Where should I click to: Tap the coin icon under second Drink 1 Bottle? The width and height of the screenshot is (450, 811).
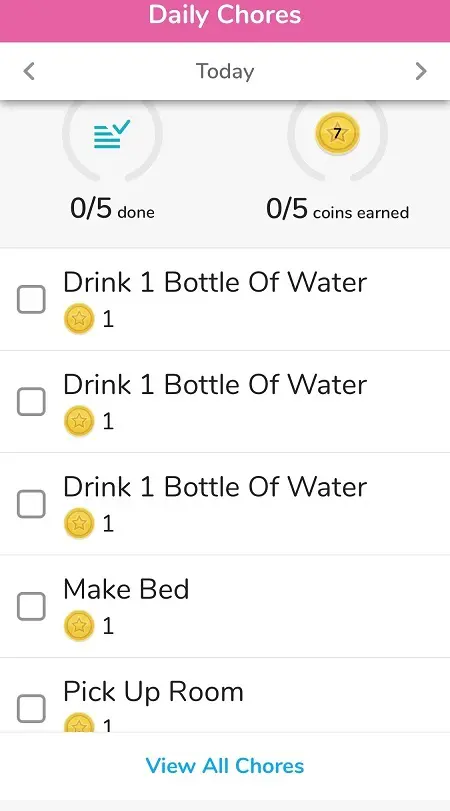pos(79,421)
